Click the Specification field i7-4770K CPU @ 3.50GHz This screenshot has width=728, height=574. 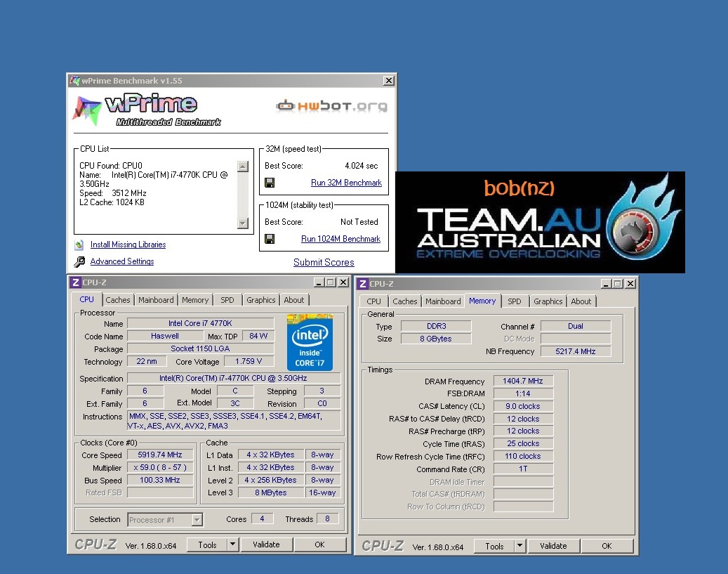(x=233, y=378)
